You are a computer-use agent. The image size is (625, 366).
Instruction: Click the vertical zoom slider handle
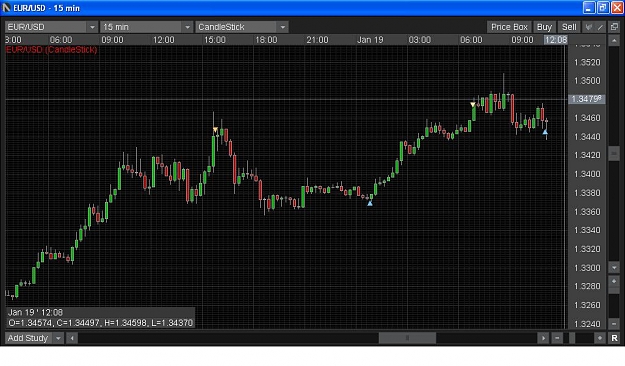tap(614, 290)
